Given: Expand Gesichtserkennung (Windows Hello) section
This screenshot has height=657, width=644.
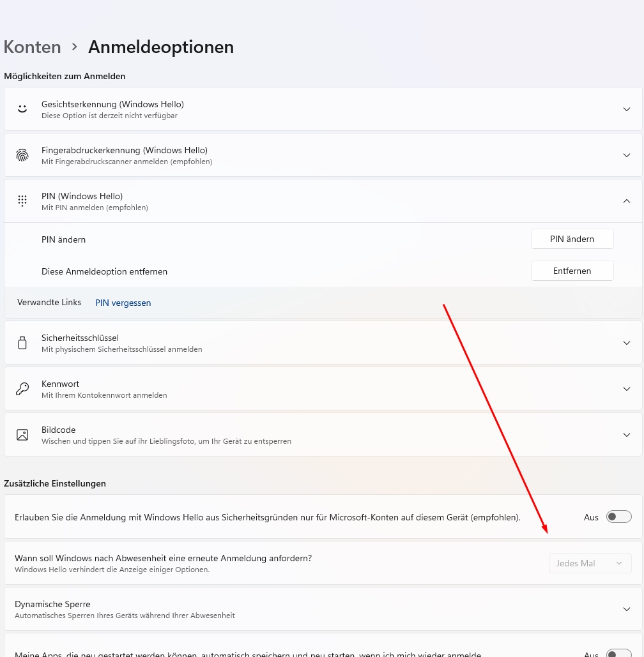Looking at the screenshot, I should click(x=626, y=109).
